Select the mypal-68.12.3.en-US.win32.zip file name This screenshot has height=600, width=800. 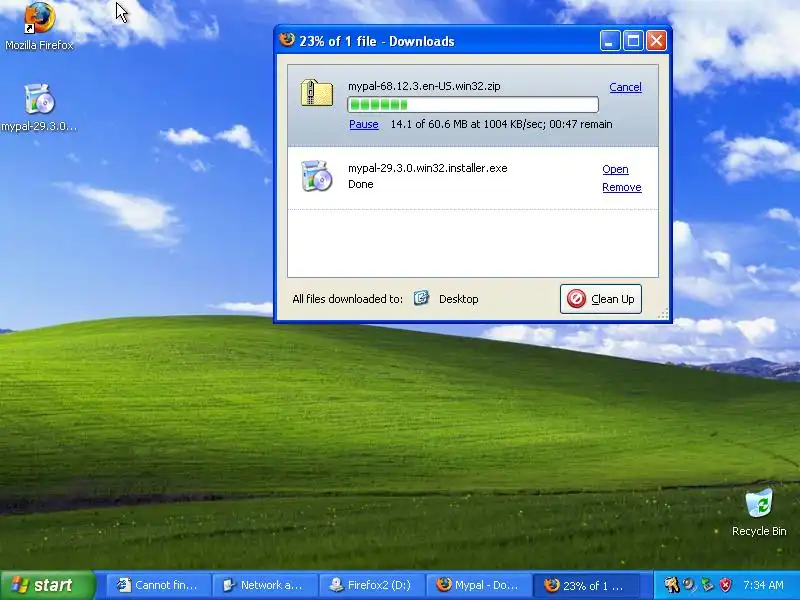pyautogui.click(x=424, y=86)
